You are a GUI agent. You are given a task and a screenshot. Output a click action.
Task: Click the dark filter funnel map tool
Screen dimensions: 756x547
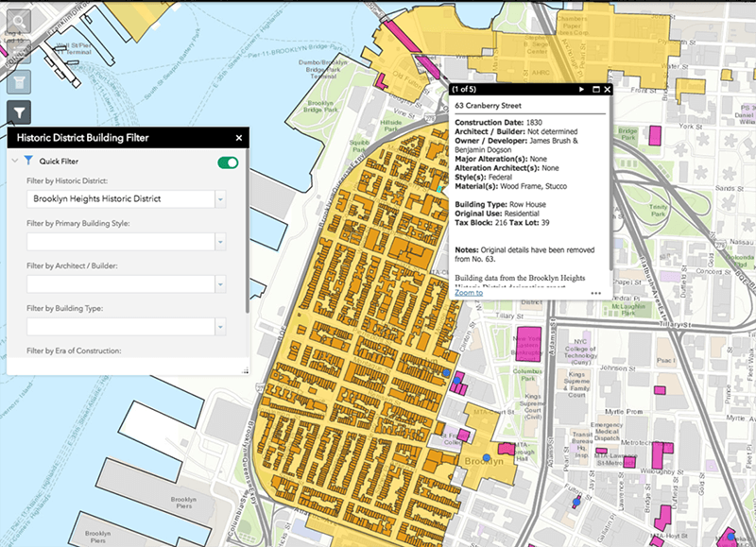click(21, 112)
